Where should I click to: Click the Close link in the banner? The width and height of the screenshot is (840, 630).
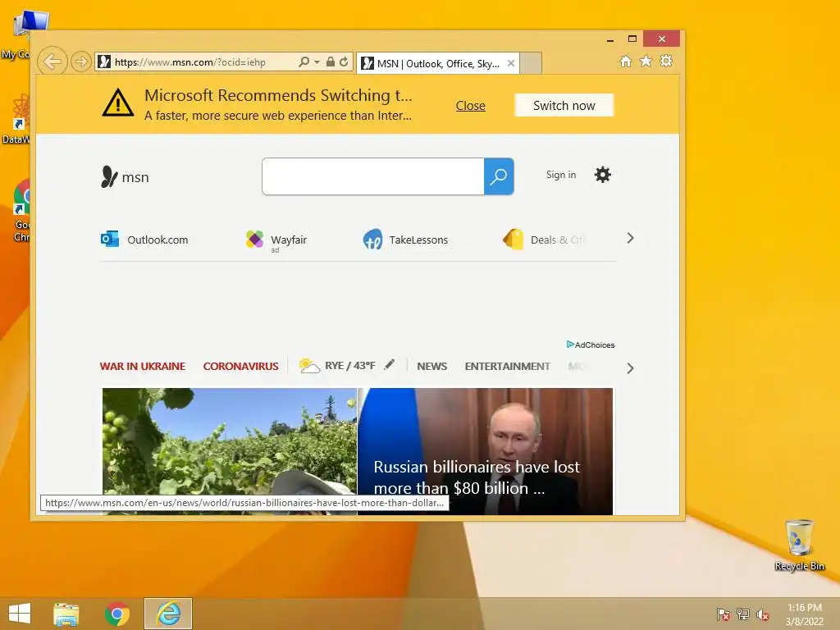point(470,106)
